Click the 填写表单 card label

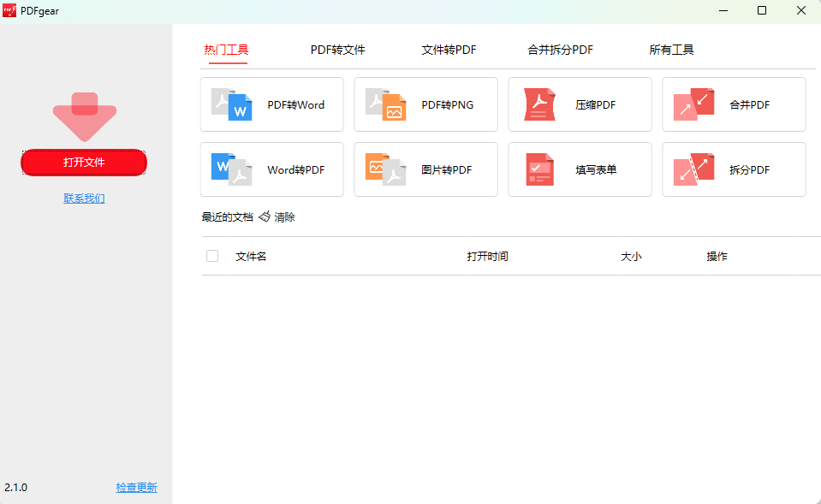(x=596, y=169)
